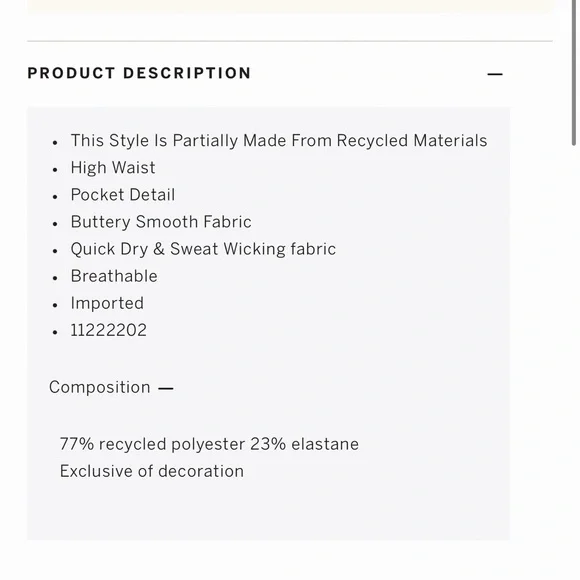Click the Imported bullet item
The image size is (580, 580).
107,303
